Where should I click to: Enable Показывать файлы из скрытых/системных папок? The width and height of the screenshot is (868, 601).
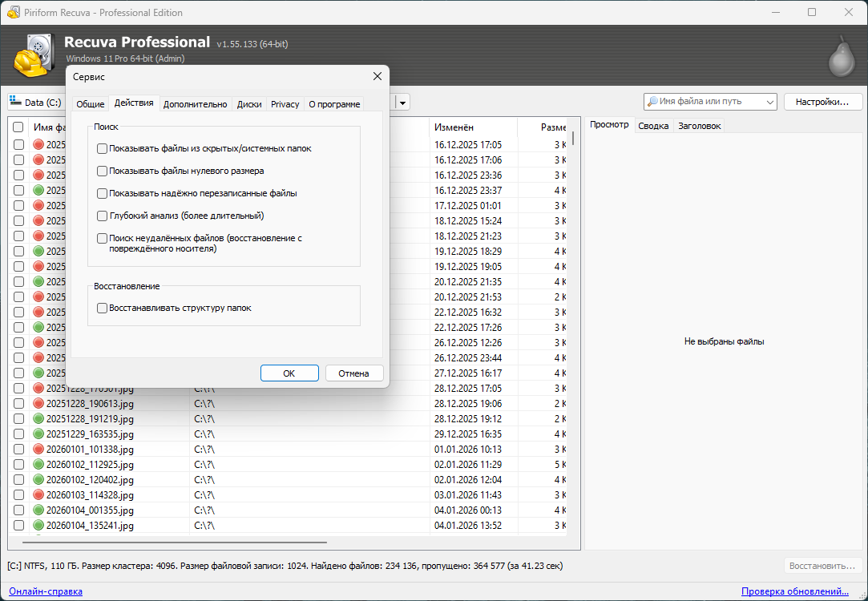pyautogui.click(x=102, y=148)
